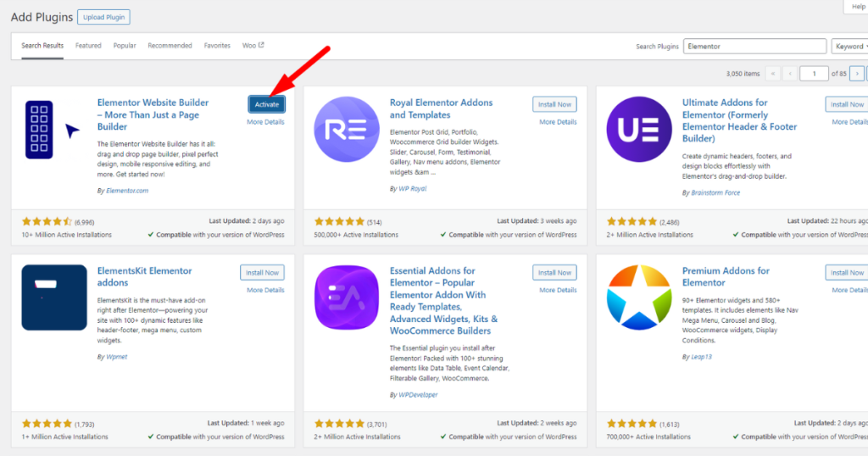Click the current page number field
Viewport: 868px width, 456px height.
coord(814,73)
